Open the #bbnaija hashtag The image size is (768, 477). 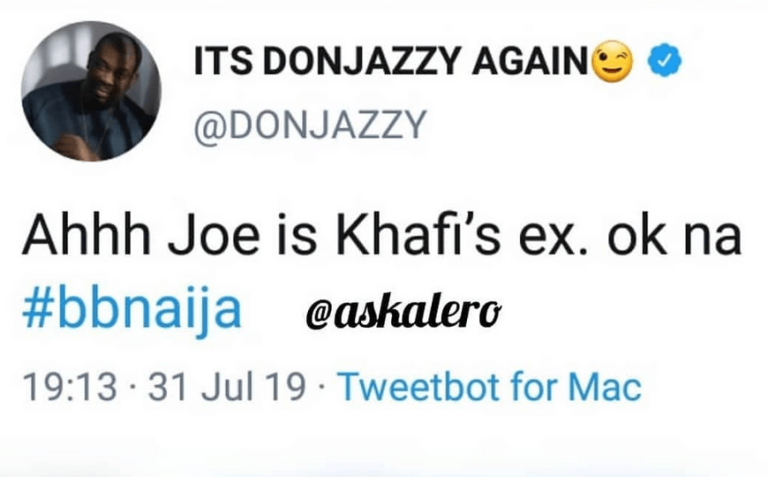click(x=132, y=310)
